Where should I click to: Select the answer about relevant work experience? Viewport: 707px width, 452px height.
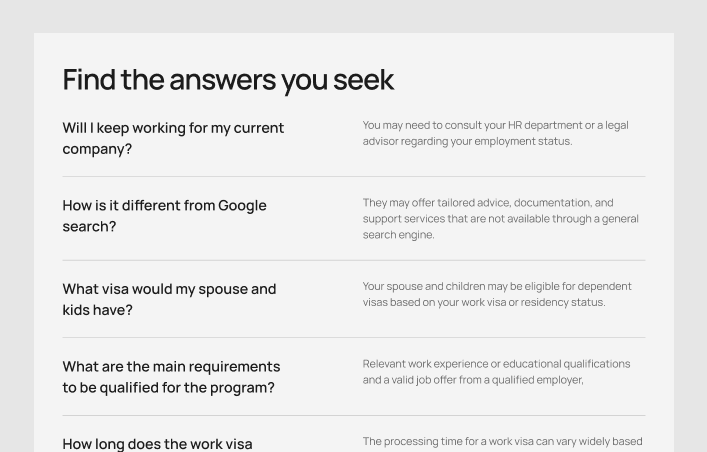[x=496, y=371]
